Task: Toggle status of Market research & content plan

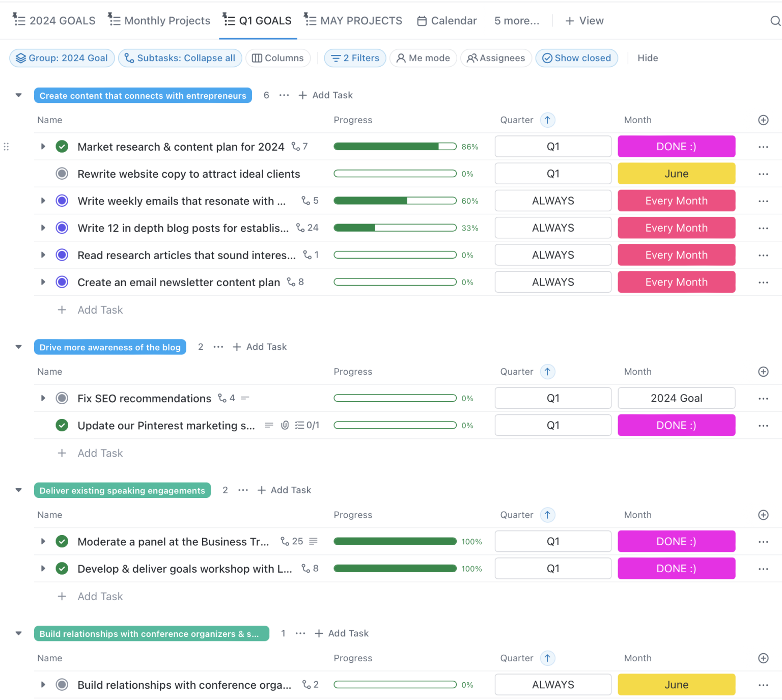Action: point(62,147)
